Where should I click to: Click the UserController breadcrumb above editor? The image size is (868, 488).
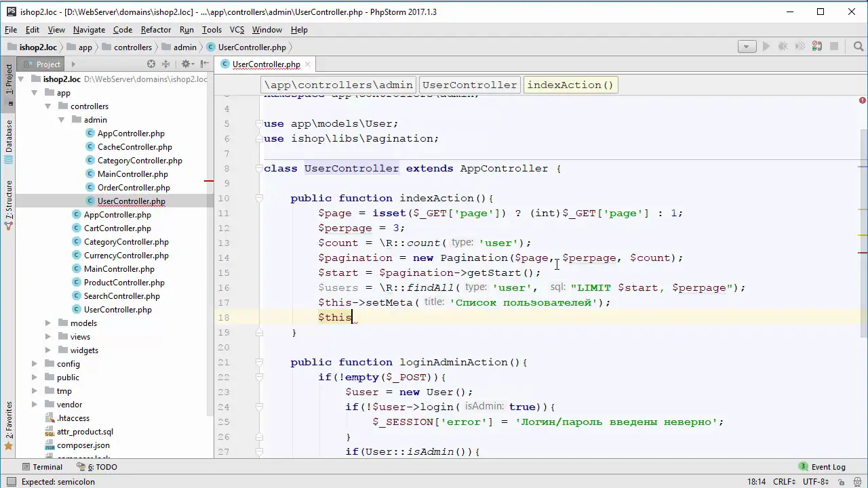click(x=469, y=85)
